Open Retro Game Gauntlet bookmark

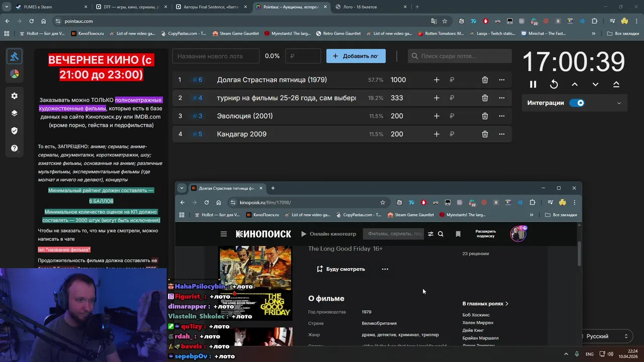coord(338,33)
